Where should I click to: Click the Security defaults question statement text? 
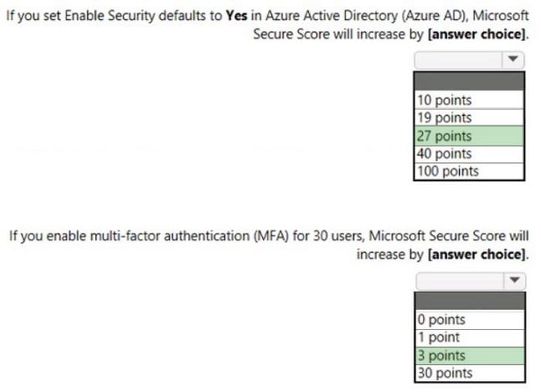coord(267,25)
